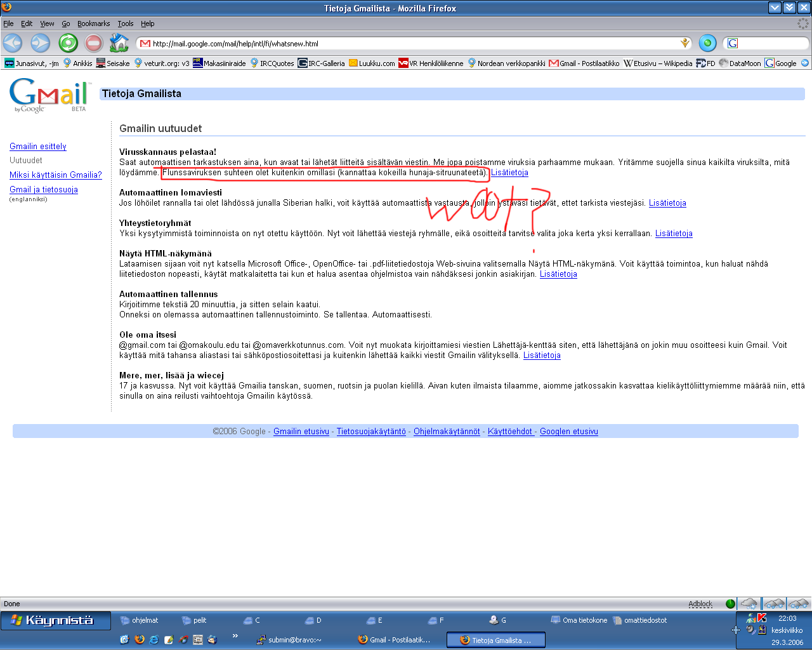Open the IRCQuotes bookmark
The height and width of the screenshot is (650, 812).
[272, 63]
